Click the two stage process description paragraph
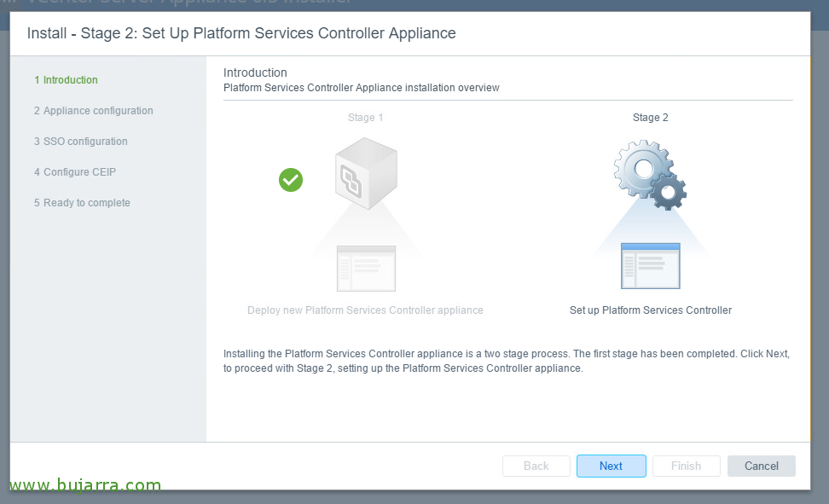 [507, 361]
